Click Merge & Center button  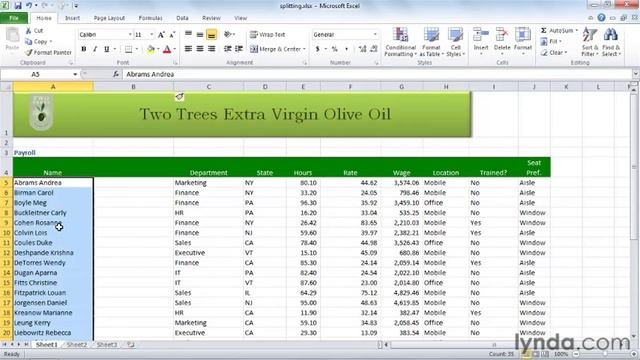[x=275, y=49]
